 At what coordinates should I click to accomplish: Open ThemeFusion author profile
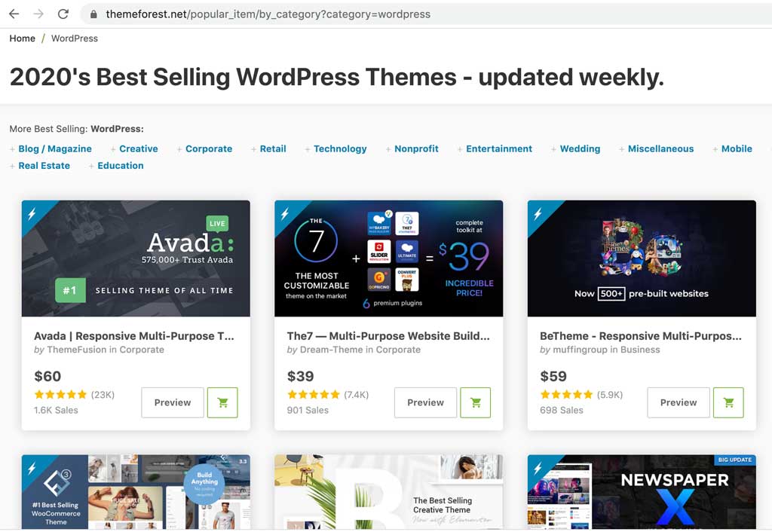(x=76, y=350)
